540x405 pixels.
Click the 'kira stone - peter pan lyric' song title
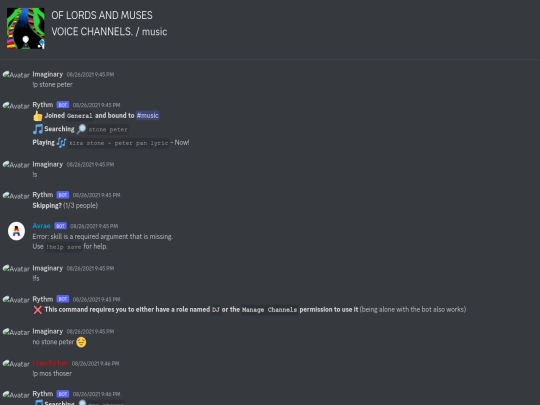(118, 143)
